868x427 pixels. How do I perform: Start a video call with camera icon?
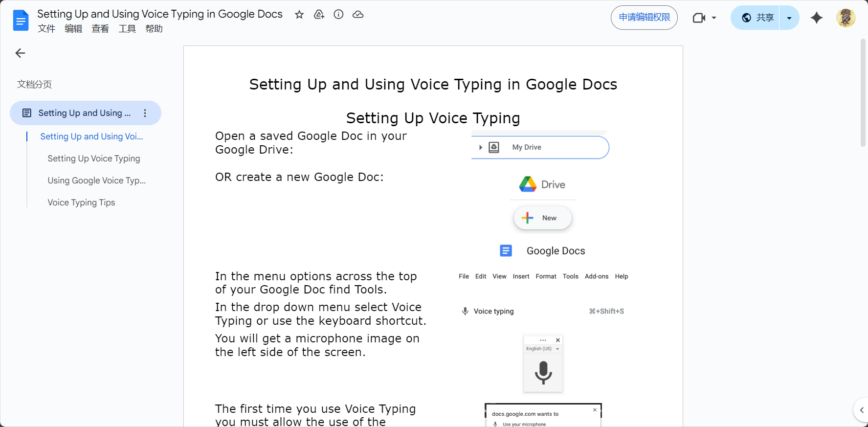click(699, 18)
